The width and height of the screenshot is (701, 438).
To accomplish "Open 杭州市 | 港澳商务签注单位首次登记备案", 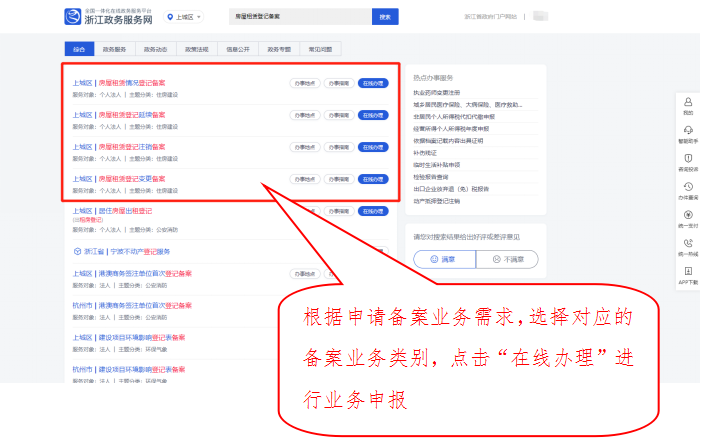I will click(x=132, y=306).
